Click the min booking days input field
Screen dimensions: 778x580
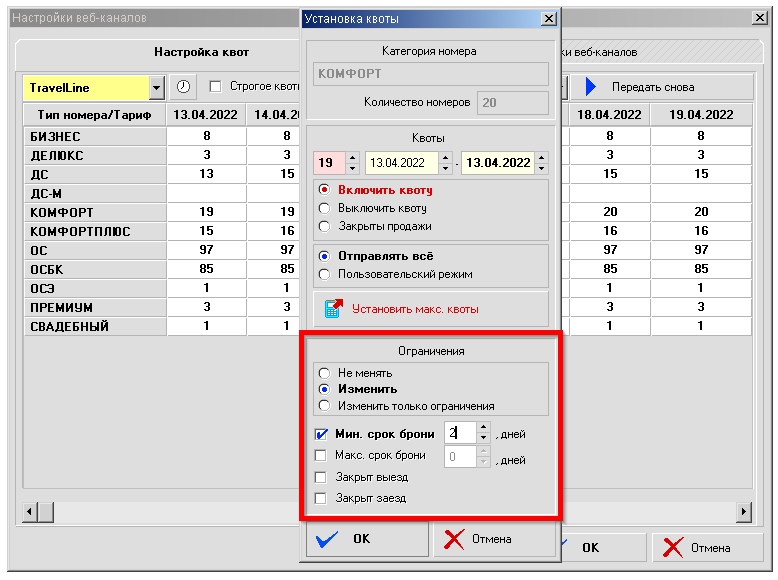pos(459,434)
